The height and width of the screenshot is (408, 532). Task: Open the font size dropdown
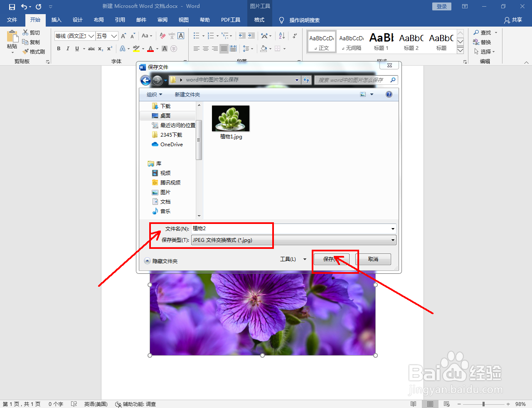click(x=114, y=36)
